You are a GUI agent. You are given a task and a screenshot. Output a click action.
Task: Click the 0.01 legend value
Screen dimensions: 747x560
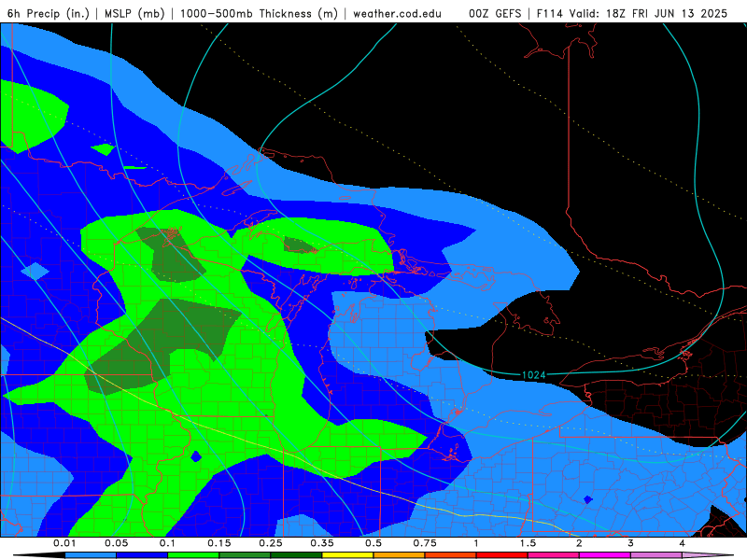[x=64, y=543]
